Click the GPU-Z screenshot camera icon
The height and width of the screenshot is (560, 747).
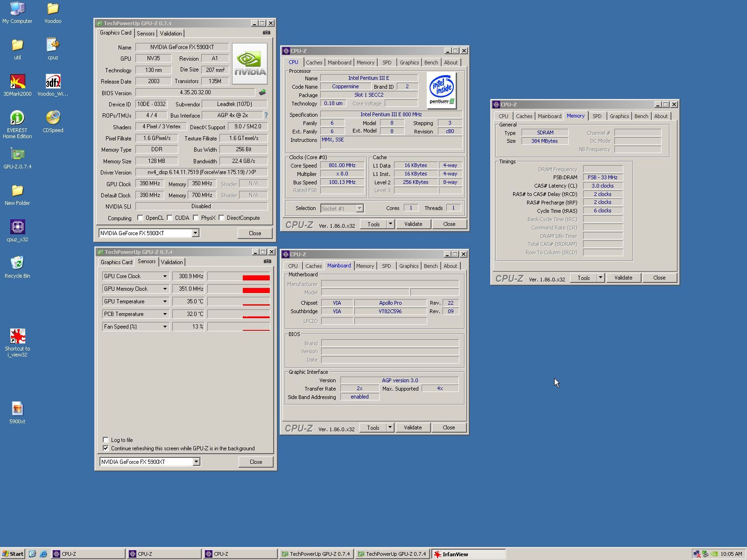(266, 33)
